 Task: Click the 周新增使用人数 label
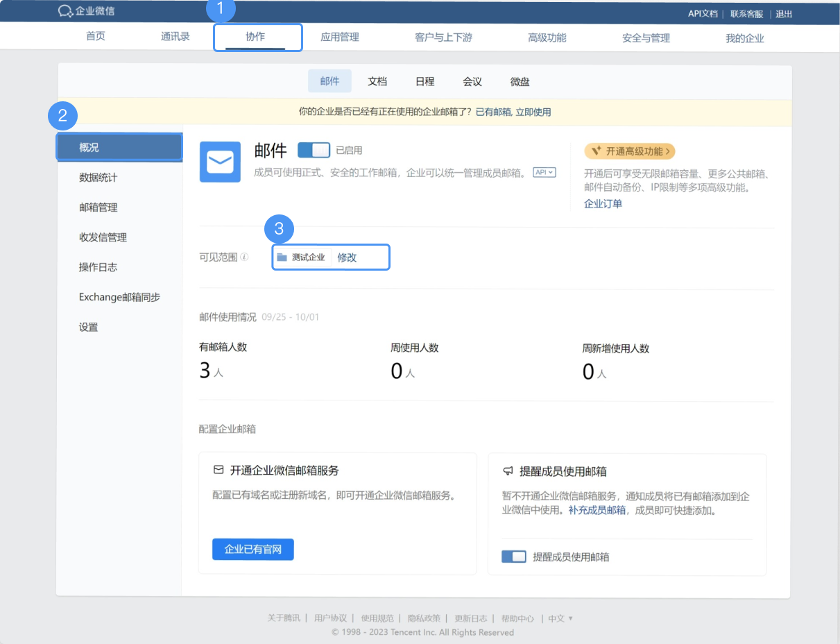pyautogui.click(x=616, y=348)
